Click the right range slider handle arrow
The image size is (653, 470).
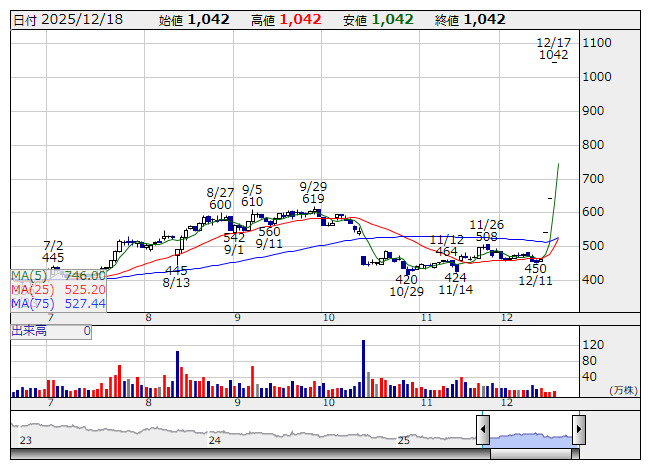click(579, 429)
